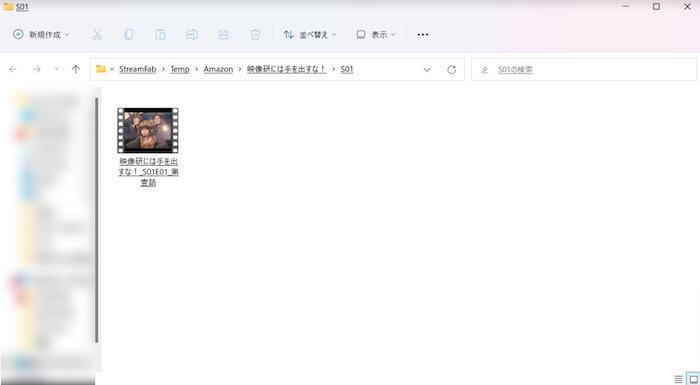This screenshot has width=700, height=385.
Task: Click the Rename icon in toolbar
Action: (x=192, y=34)
